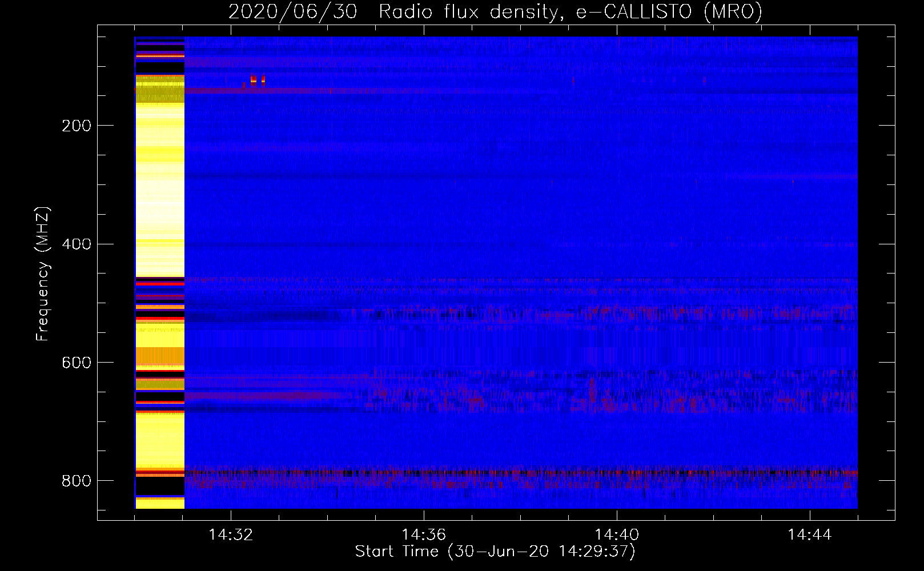Click the small red-yellow burst spots near 14:32
The image size is (924, 571).
point(258,81)
